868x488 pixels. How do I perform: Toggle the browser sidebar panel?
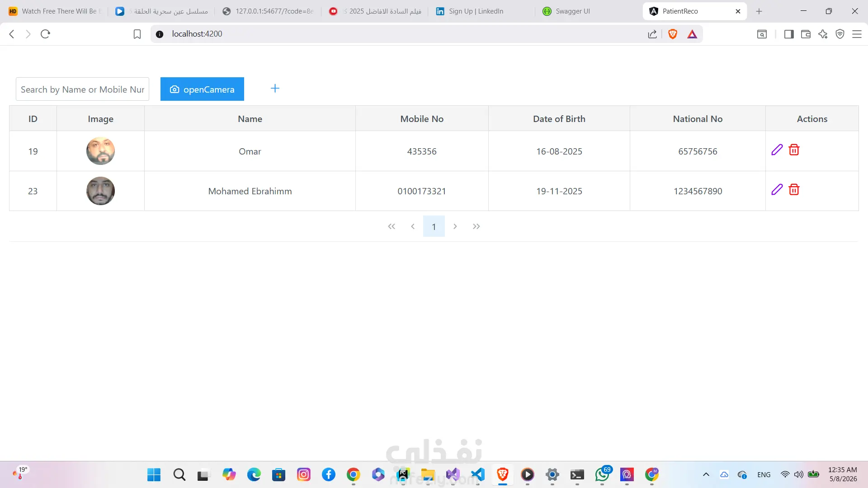coord(789,34)
